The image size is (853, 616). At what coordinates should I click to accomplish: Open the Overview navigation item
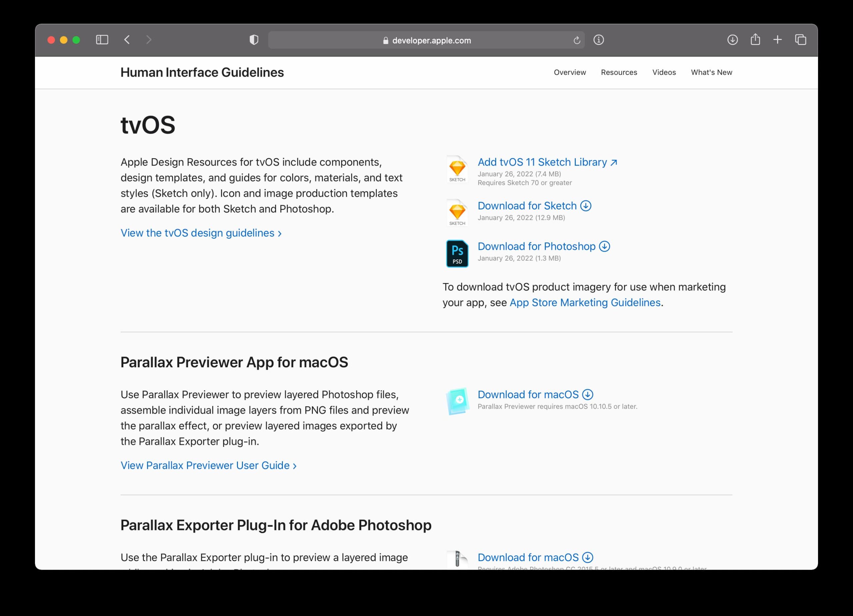pyautogui.click(x=570, y=73)
